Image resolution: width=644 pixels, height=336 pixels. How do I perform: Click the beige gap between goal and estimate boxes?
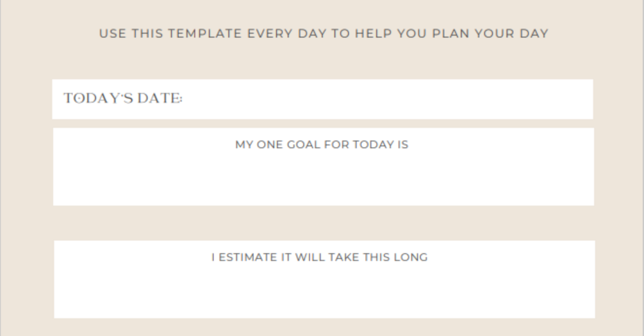tap(323, 223)
